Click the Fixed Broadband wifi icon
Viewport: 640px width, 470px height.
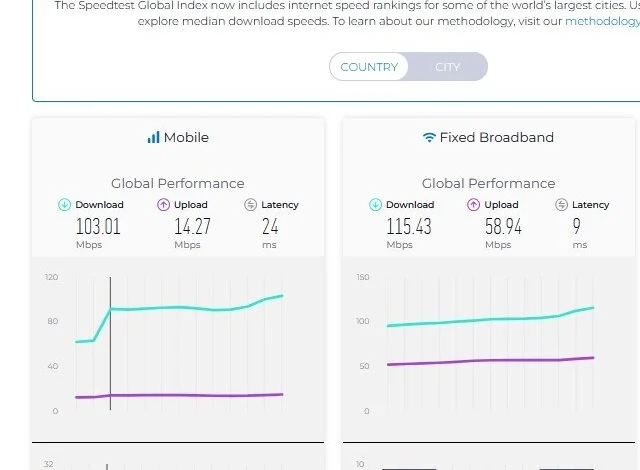click(x=429, y=137)
